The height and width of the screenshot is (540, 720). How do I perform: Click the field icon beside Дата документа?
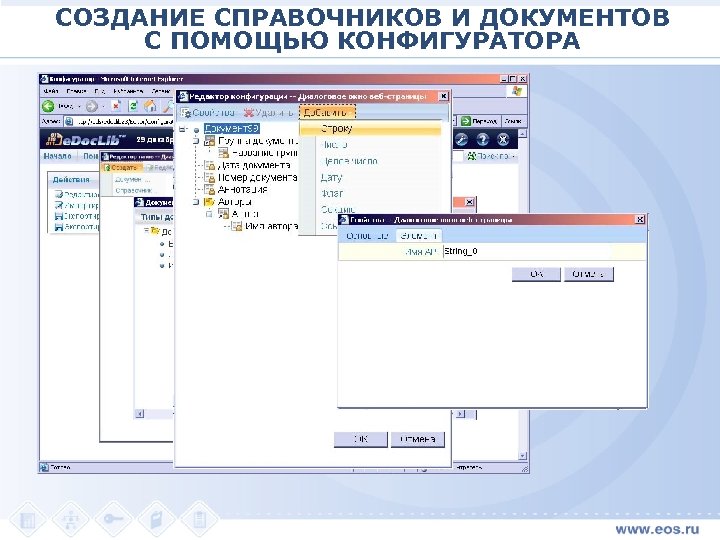pos(209,165)
